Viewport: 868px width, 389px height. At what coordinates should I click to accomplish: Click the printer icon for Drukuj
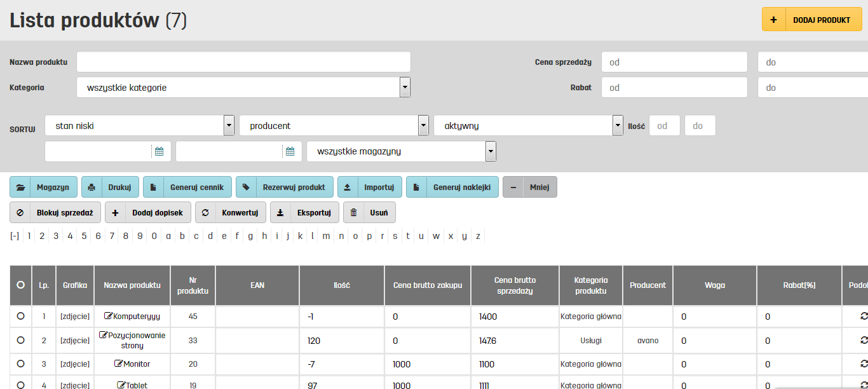(92, 188)
